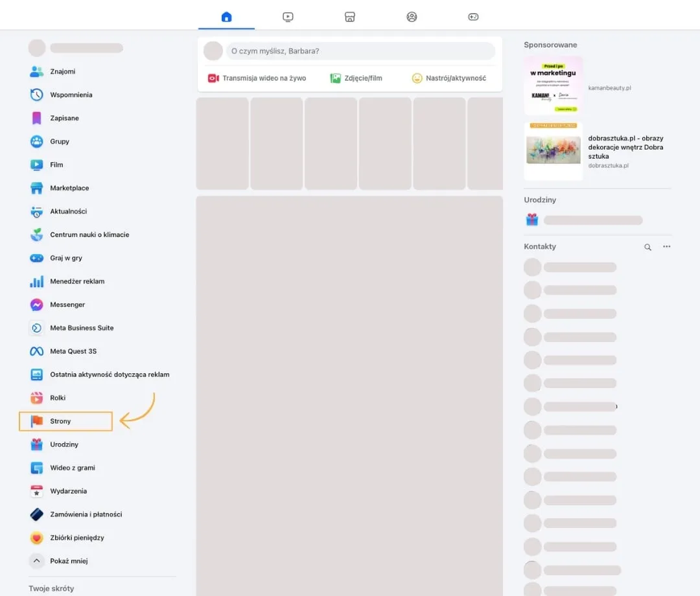This screenshot has height=596, width=700.
Task: Open the Groups tab in top bar
Action: pos(412,17)
